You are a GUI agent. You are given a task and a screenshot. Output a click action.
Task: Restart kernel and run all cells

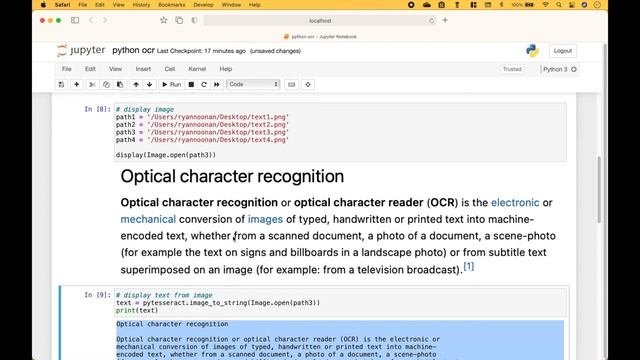click(x=217, y=84)
